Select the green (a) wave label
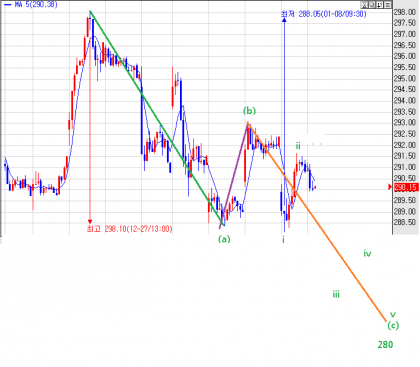Viewport: 420px width, 367px height. tap(224, 239)
